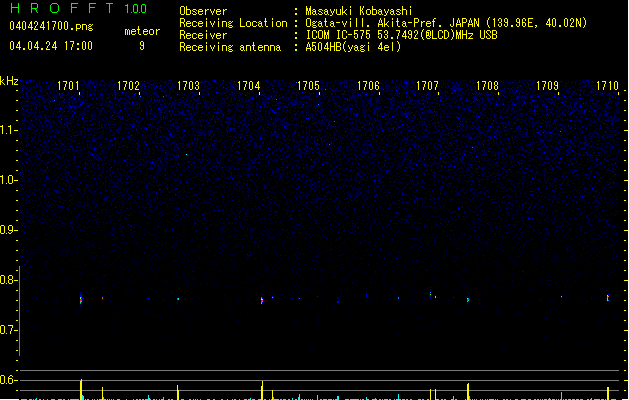
Task: Click the 1705 time marker
Action: click(x=308, y=86)
